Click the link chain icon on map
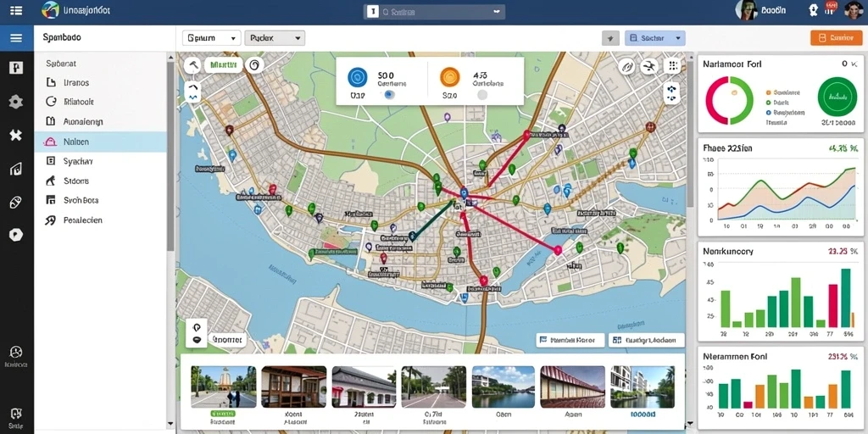Viewport: 868px width, 434px height. pos(626,66)
